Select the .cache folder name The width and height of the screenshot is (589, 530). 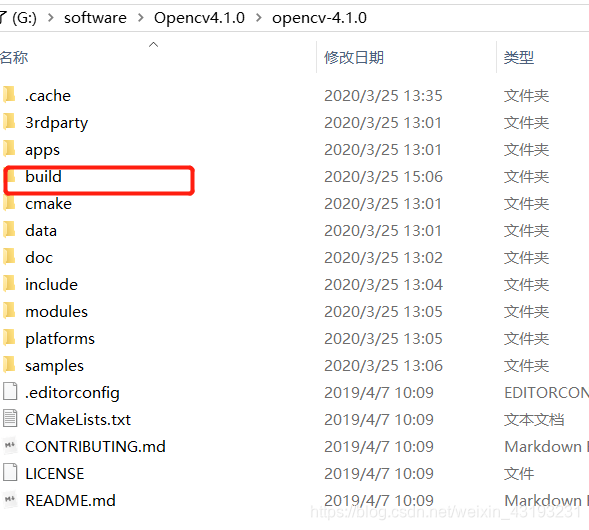click(48, 96)
